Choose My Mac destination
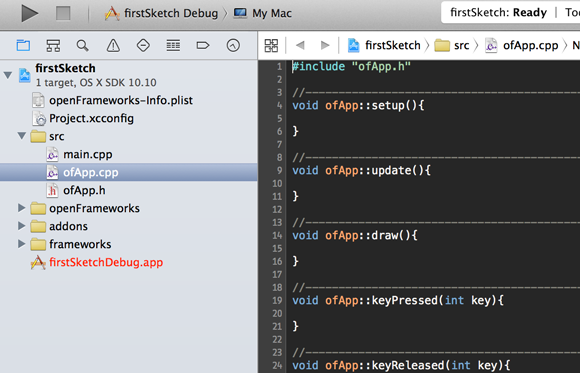The height and width of the screenshot is (373, 580). 262,13
